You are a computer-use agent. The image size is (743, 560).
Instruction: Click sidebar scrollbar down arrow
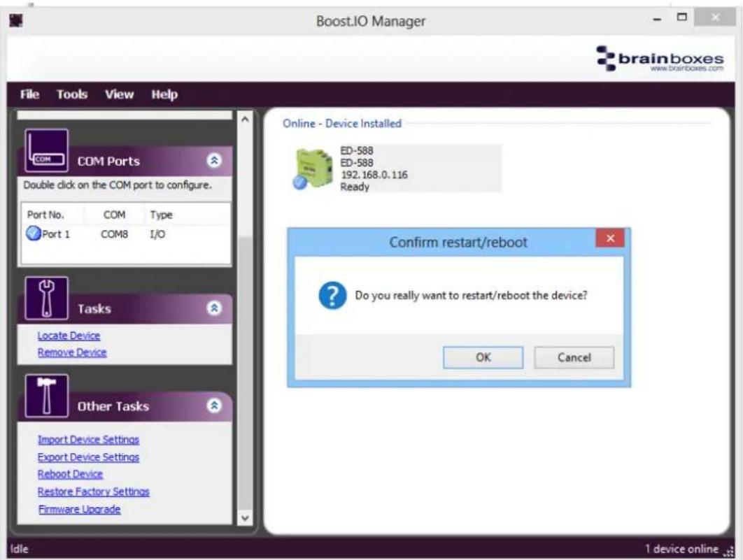[245, 518]
